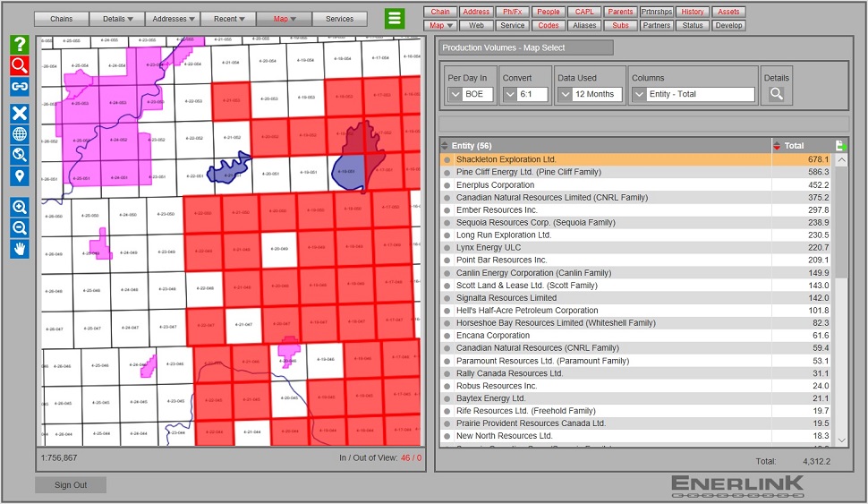868x504 pixels.
Task: Select Long Run Exploration Ltd. row
Action: pyautogui.click(x=636, y=235)
